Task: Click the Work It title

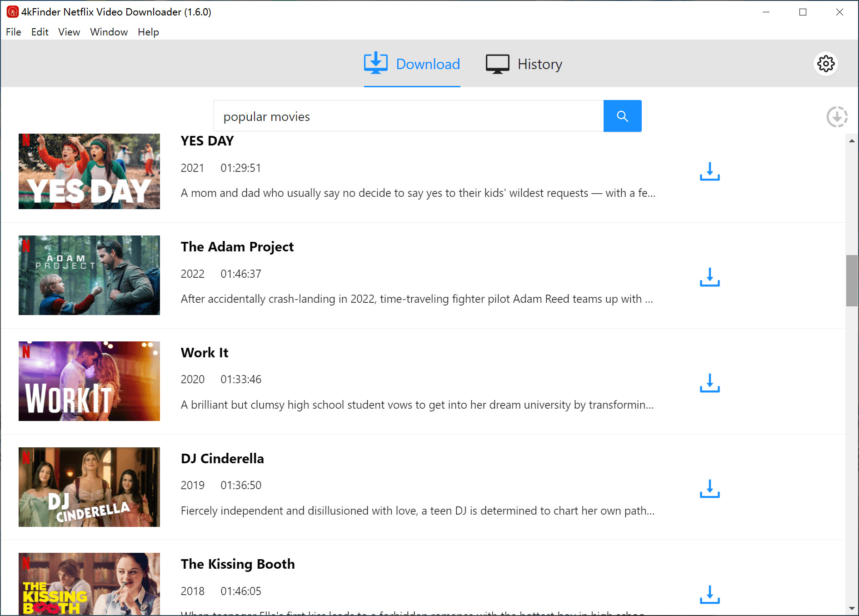Action: (x=205, y=353)
